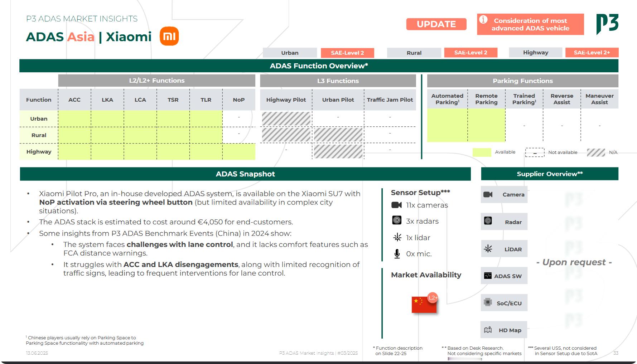Screen dimensions: 637x364
Task: Click the Urban scenario label
Action: coord(290,53)
